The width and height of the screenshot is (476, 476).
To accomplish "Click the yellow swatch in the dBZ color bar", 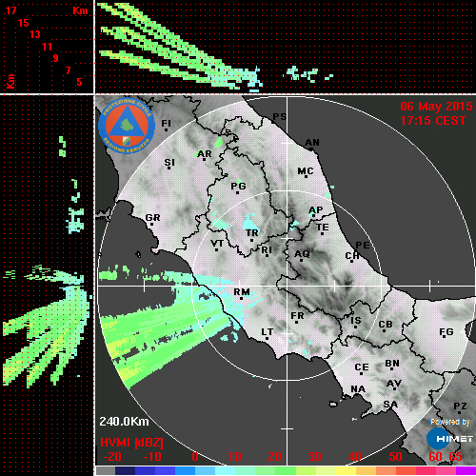I will coord(346,470).
